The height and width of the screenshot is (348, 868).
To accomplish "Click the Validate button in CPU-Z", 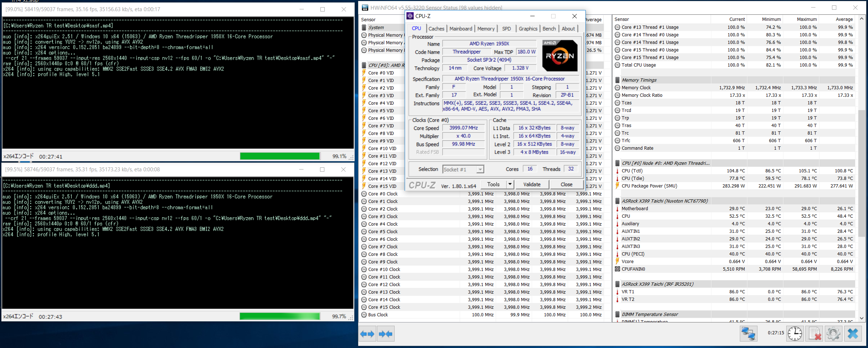I will point(532,184).
